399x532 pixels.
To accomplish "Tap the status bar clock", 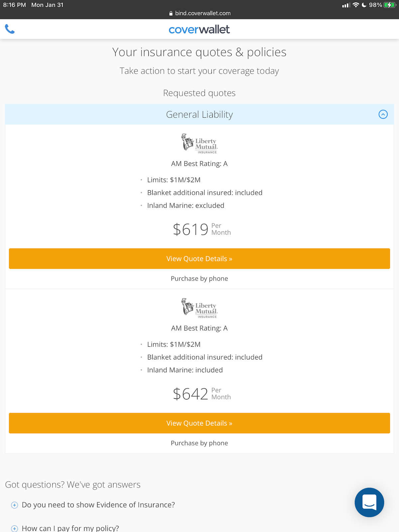I will click(x=14, y=5).
